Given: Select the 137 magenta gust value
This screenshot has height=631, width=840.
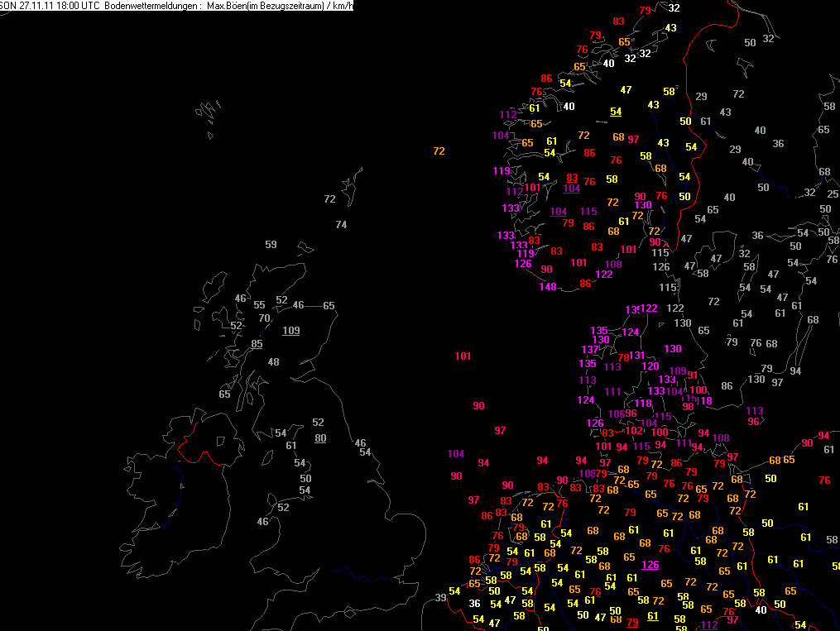Looking at the screenshot, I should (590, 350).
